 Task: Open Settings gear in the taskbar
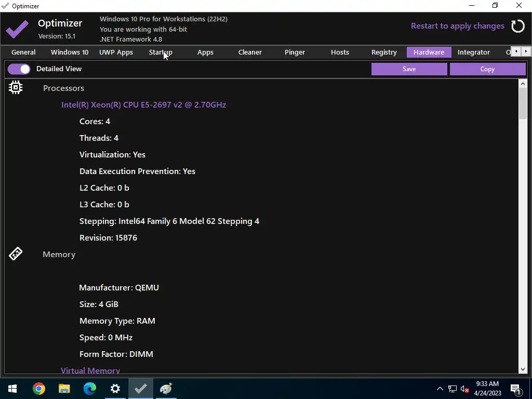click(115, 389)
